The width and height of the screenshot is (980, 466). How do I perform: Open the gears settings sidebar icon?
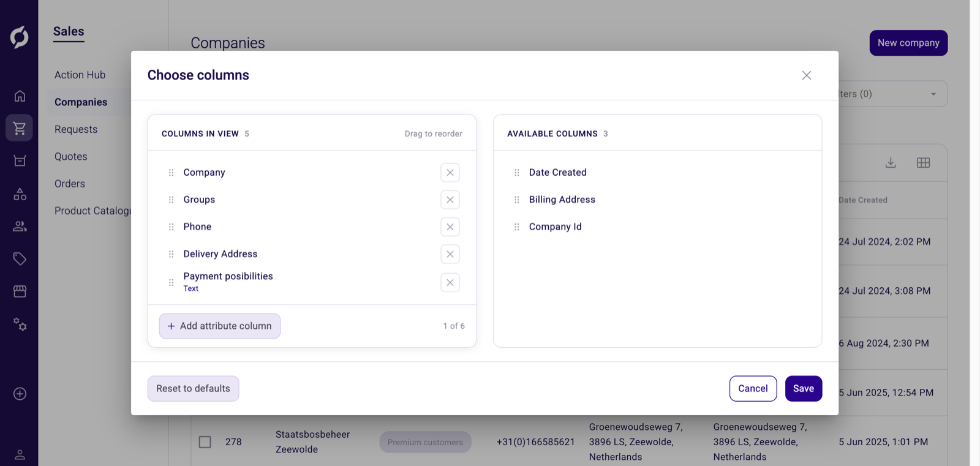click(20, 324)
